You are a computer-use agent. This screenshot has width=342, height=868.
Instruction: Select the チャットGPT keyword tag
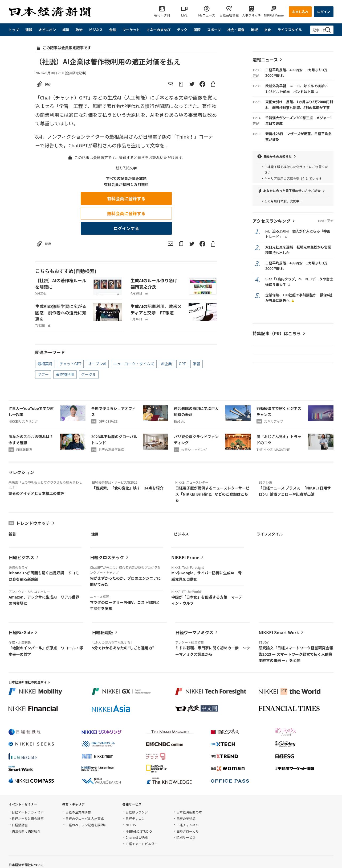click(70, 364)
